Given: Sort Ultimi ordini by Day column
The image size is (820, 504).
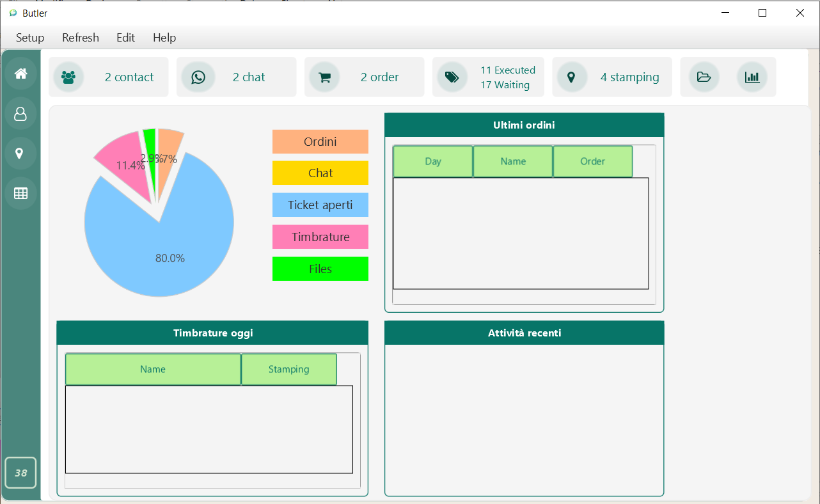Looking at the screenshot, I should [433, 162].
